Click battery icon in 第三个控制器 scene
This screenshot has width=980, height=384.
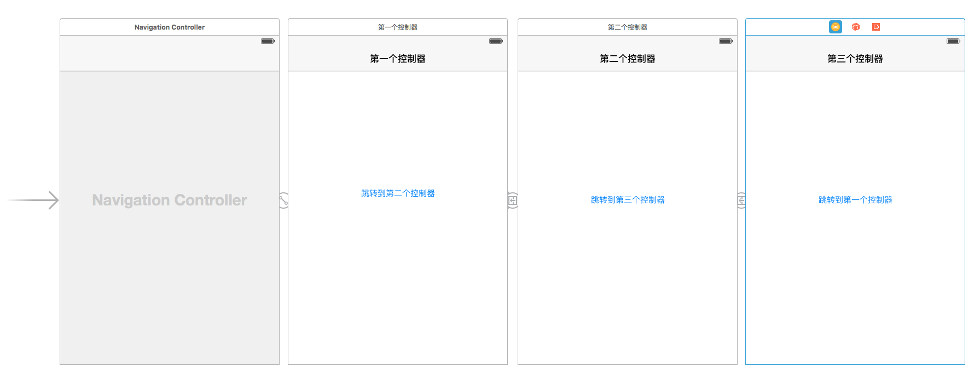(953, 41)
